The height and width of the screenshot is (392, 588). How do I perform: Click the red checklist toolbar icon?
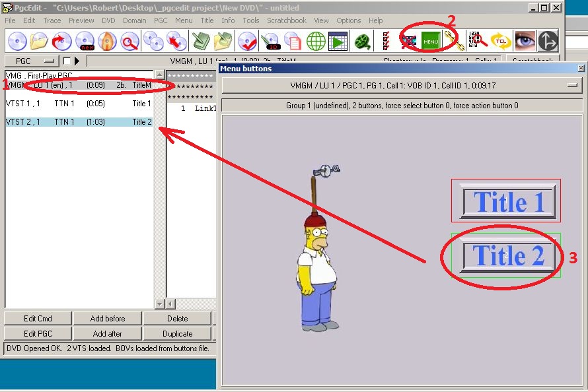pos(386,41)
